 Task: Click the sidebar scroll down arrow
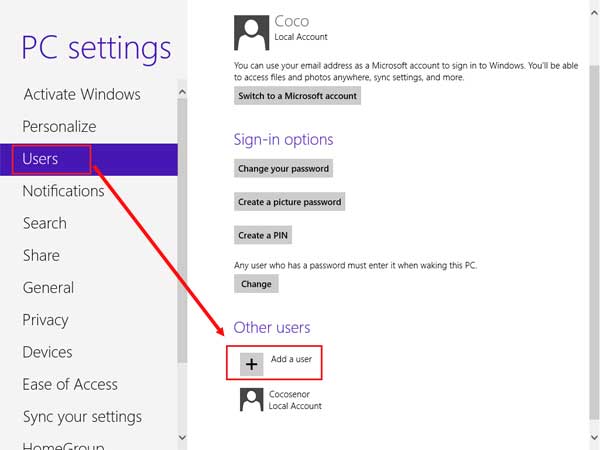coord(182,437)
